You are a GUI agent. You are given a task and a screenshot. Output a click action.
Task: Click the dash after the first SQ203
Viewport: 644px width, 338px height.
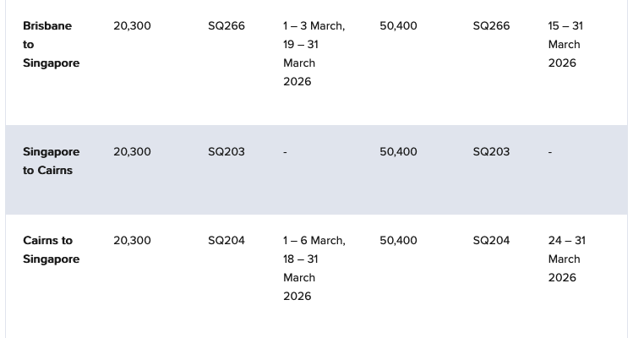285,152
